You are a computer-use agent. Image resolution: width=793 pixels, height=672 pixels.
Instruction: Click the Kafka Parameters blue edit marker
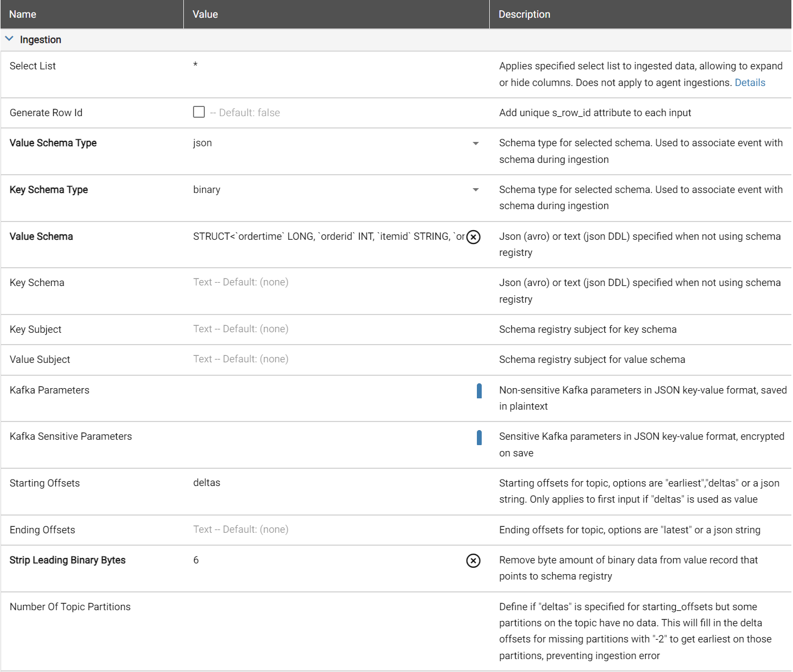click(479, 391)
